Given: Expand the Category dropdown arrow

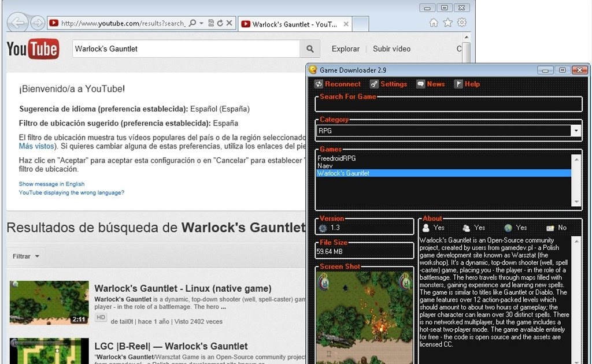Looking at the screenshot, I should (576, 131).
